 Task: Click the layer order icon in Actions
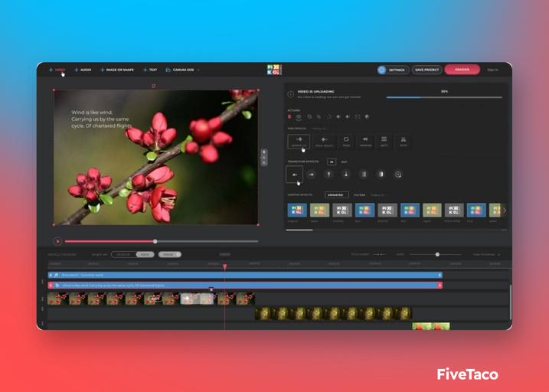point(299,117)
